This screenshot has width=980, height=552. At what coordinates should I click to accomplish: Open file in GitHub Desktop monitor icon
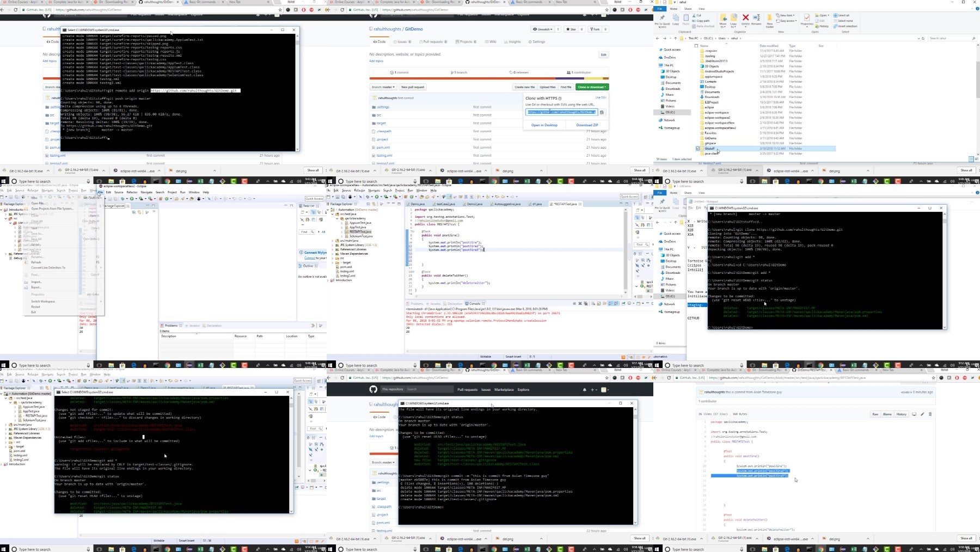click(914, 414)
